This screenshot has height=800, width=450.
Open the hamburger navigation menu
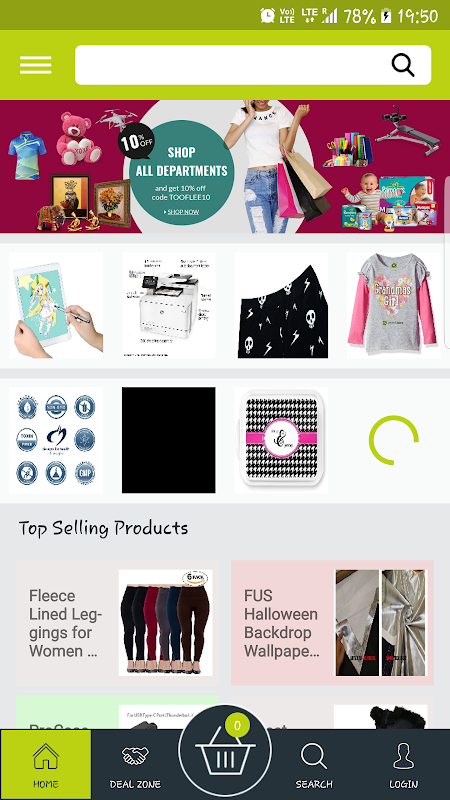[35, 65]
